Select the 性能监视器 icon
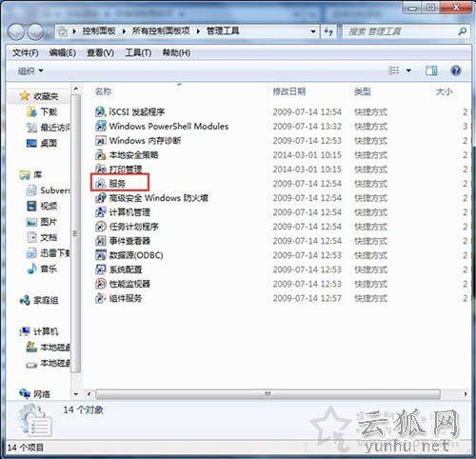The image size is (476, 459). tap(100, 284)
